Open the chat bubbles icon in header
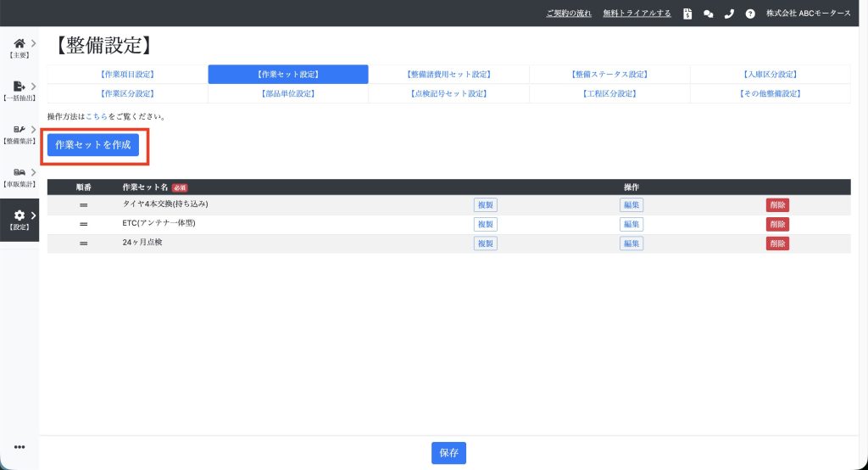868x470 pixels. [708, 14]
